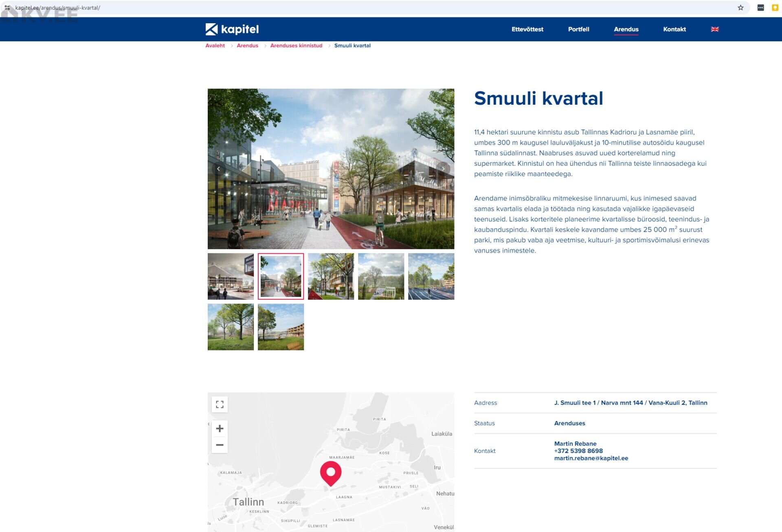This screenshot has width=782, height=532.
Task: Switch language via the UK flag icon
Action: 714,29
